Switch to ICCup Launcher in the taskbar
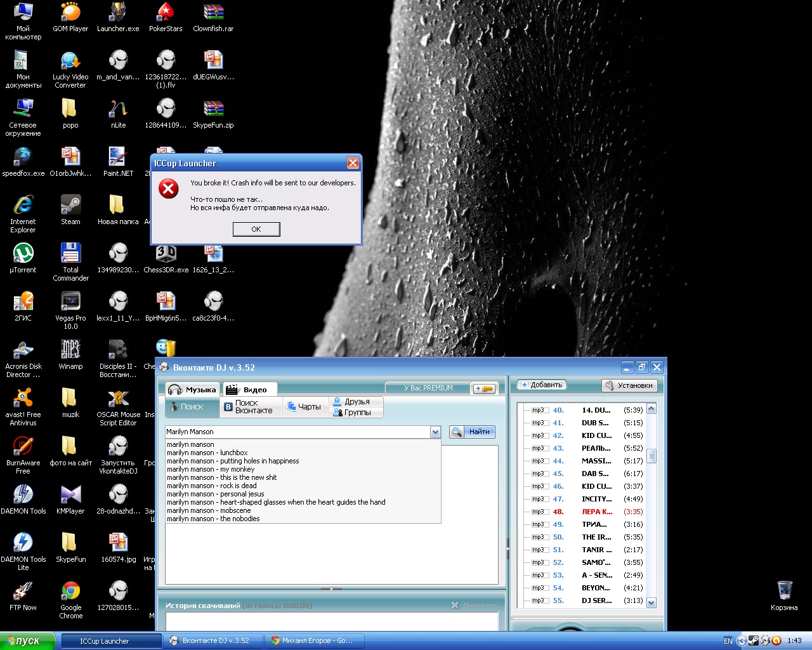The width and height of the screenshot is (812, 650). point(112,641)
